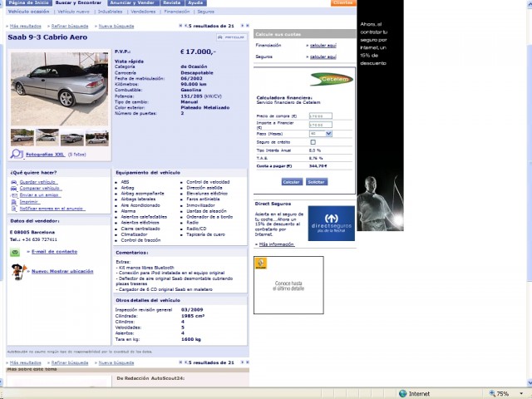Click the Guardar vehículo car icon

[x=14, y=182]
